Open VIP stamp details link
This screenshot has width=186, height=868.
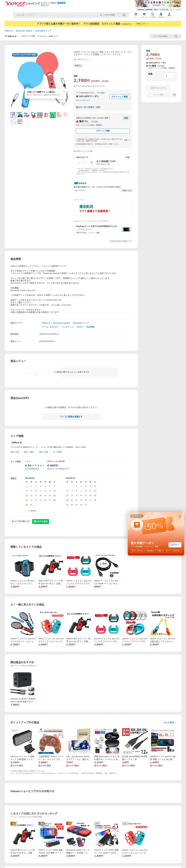(128, 157)
